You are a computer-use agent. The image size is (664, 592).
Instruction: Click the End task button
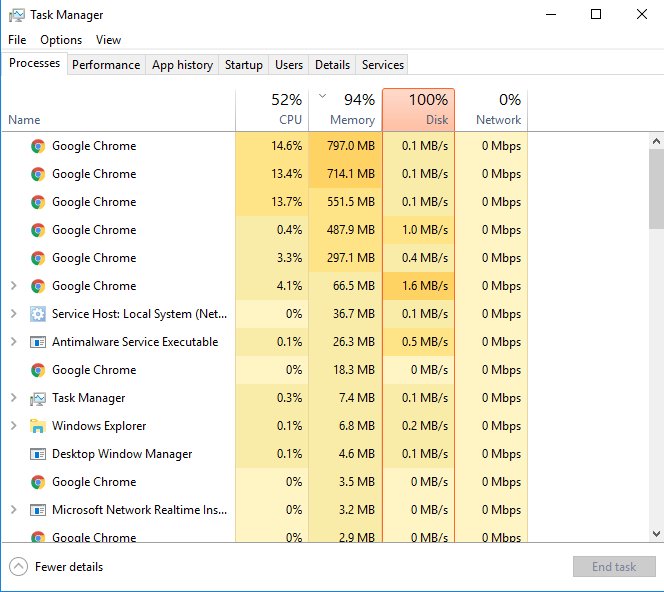click(x=614, y=567)
